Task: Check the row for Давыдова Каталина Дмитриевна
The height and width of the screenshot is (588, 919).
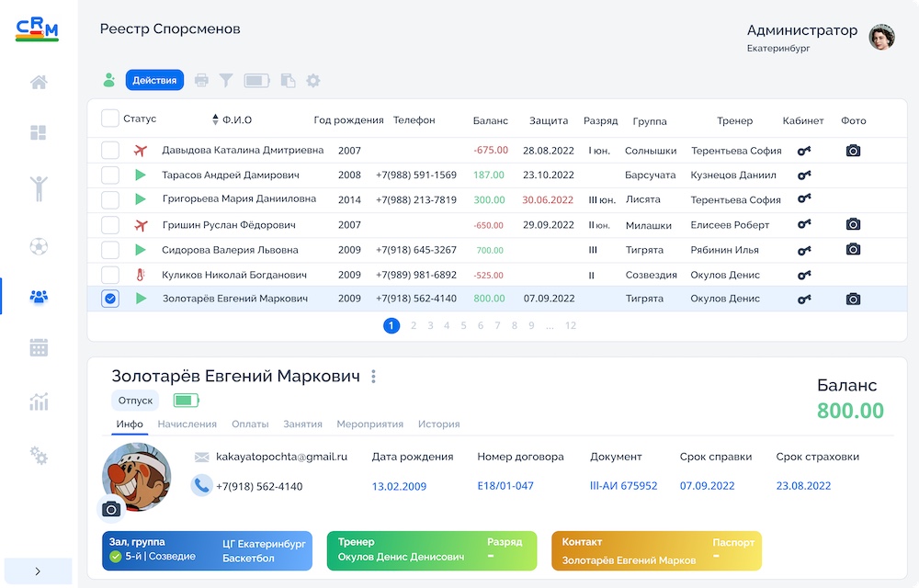Action: pos(110,150)
